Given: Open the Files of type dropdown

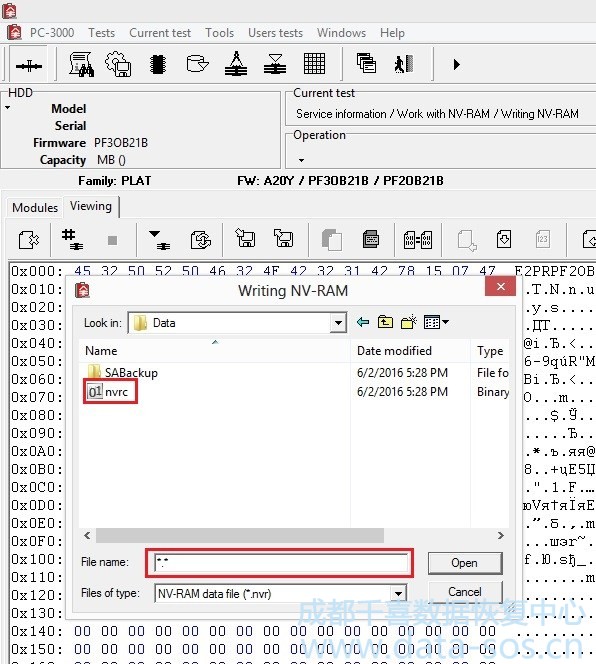Looking at the screenshot, I should (x=398, y=594).
